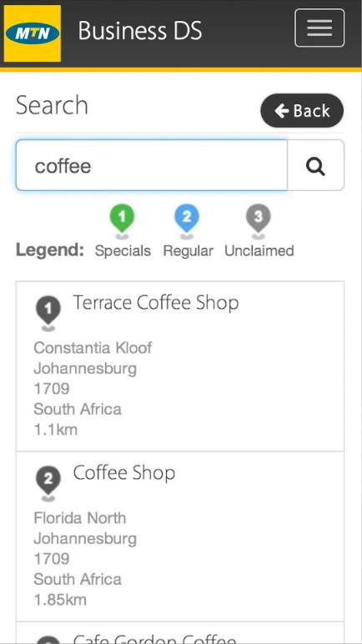The width and height of the screenshot is (362, 644).
Task: Click the gray Unclaimed legend pin
Action: point(258,221)
